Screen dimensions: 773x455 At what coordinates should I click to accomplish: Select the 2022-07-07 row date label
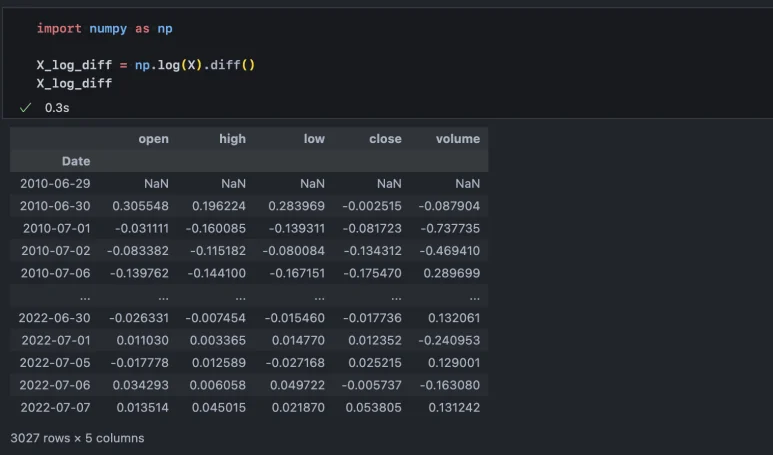(x=55, y=408)
